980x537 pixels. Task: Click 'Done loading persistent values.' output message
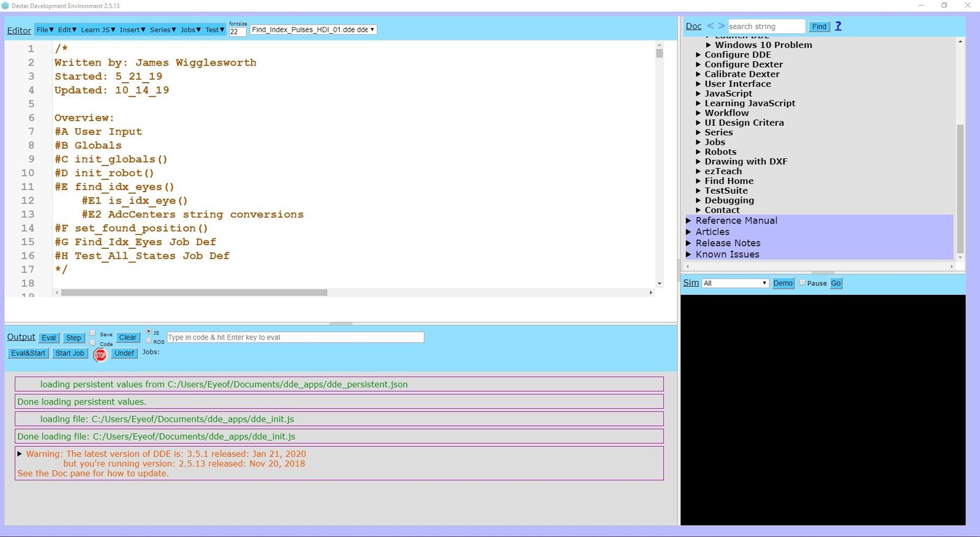339,402
